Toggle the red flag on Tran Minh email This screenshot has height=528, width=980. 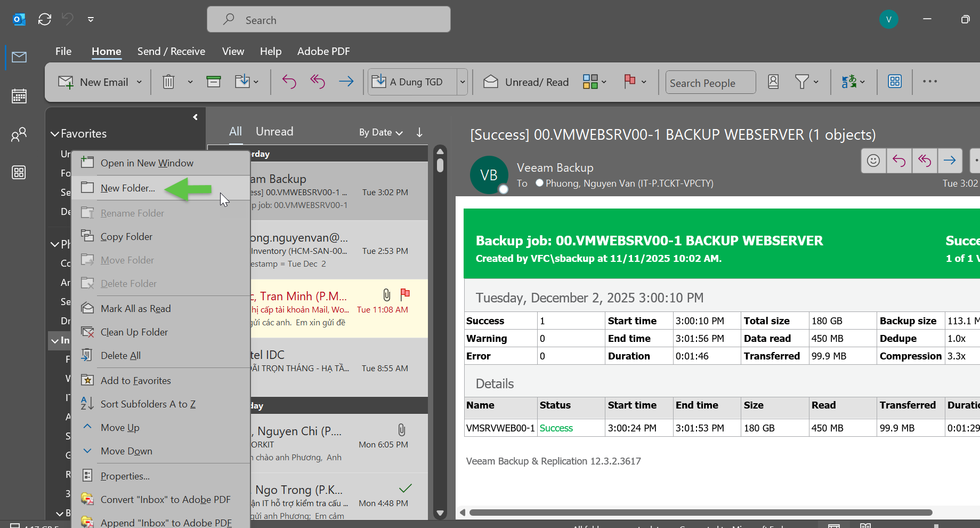405,294
